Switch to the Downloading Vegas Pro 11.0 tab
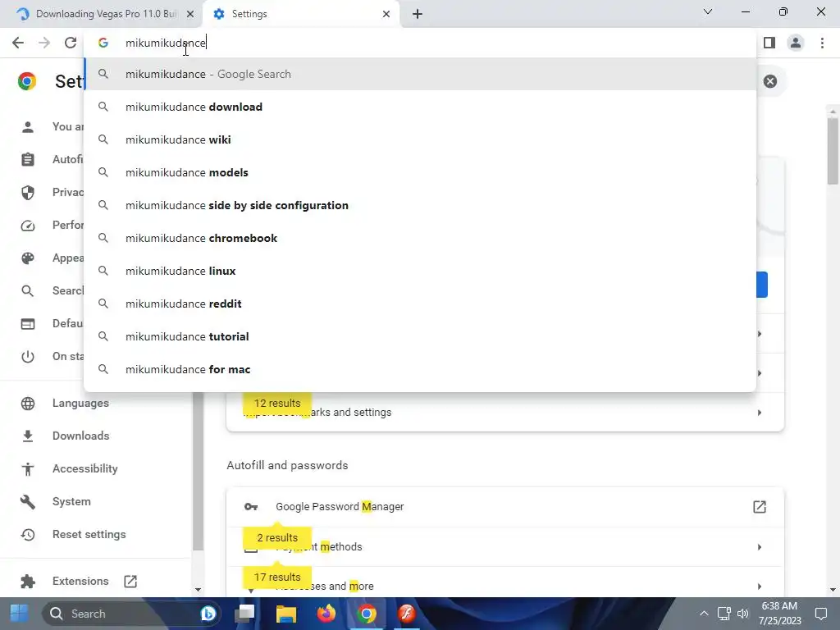The height and width of the screenshot is (630, 840). coord(102,14)
